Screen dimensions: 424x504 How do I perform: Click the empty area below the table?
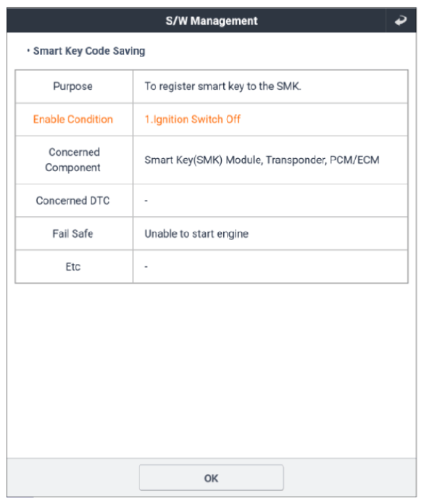click(x=212, y=370)
